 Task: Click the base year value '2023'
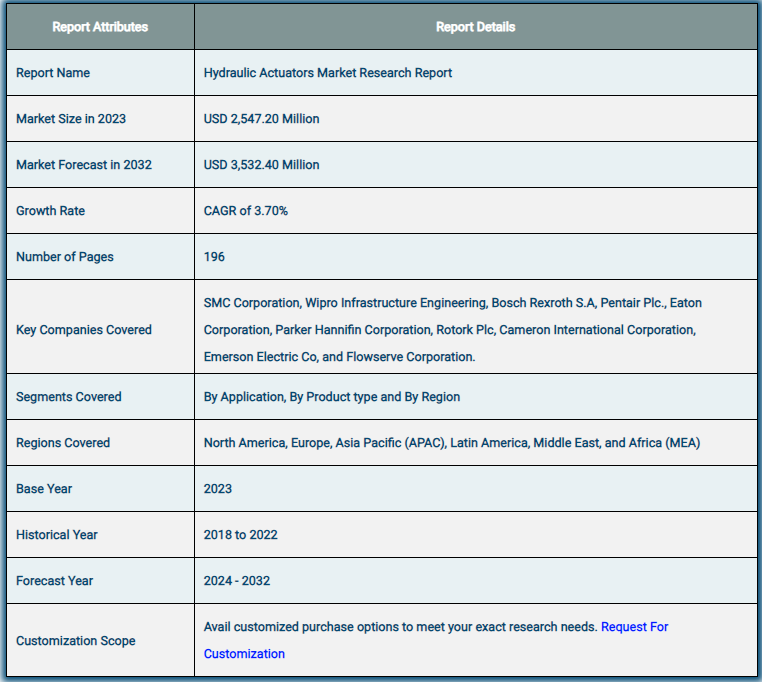tap(218, 489)
